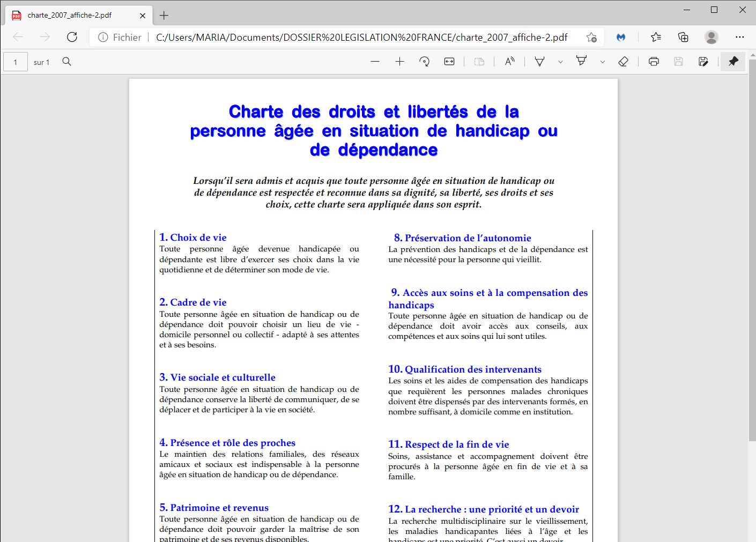Zoom in the PDF
The height and width of the screenshot is (542, 756).
pyautogui.click(x=399, y=62)
